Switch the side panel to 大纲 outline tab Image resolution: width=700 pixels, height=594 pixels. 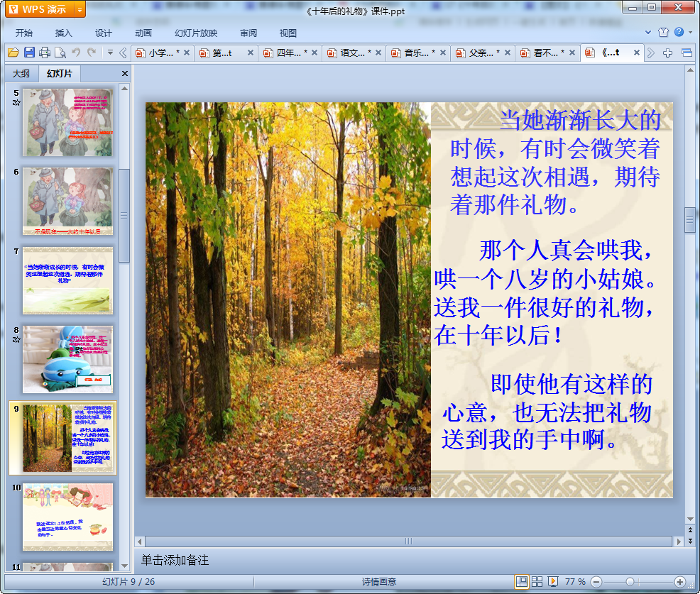click(21, 74)
